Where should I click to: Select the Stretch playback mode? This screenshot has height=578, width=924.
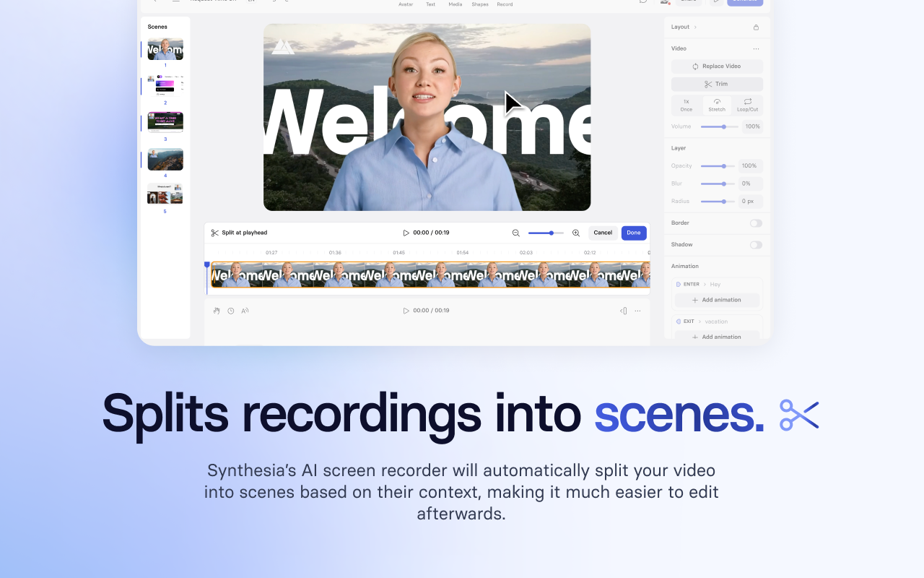point(717,105)
